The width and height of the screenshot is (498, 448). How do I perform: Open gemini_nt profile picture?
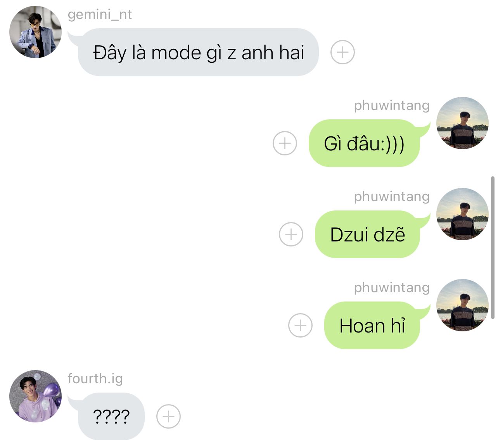[35, 32]
